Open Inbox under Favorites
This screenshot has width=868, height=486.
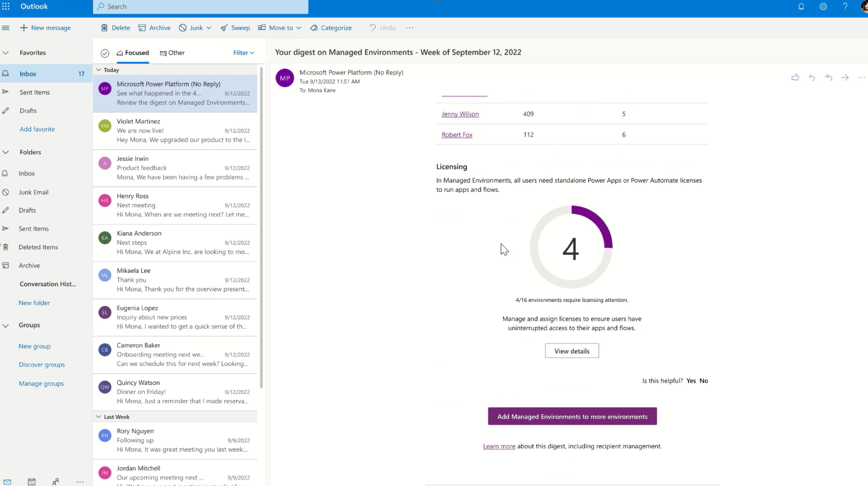46,74
